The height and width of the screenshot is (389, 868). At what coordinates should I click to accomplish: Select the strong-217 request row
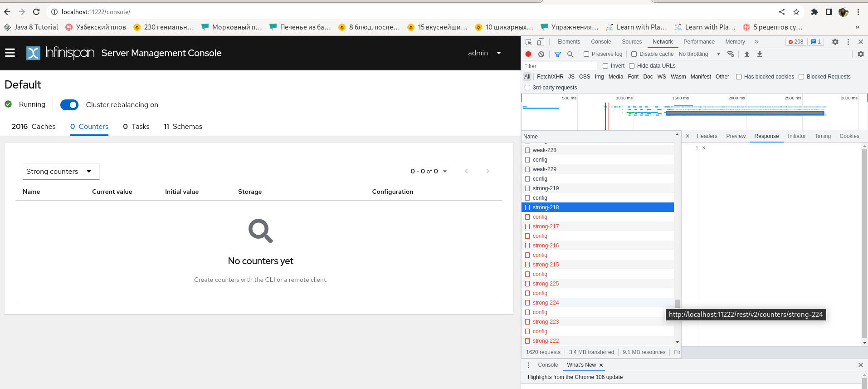pos(546,227)
